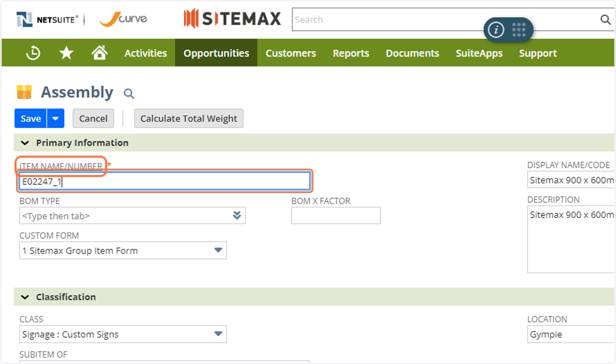Click the BOM X Factor input field
This screenshot has width=616, height=364.
tap(336, 216)
